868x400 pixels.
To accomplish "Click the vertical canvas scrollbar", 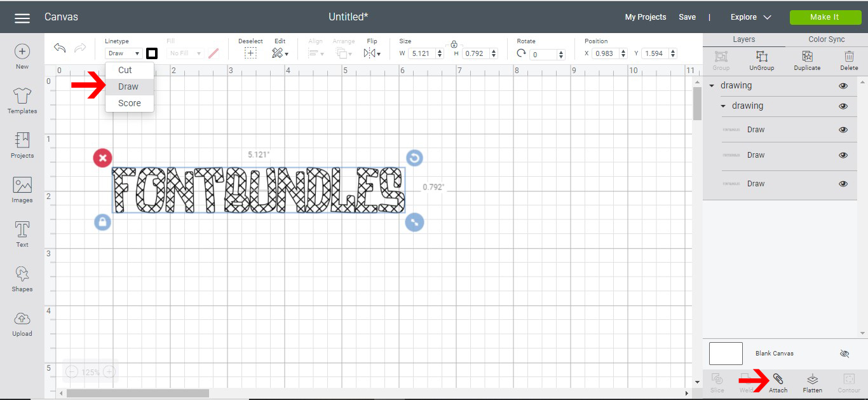I will pos(697,104).
